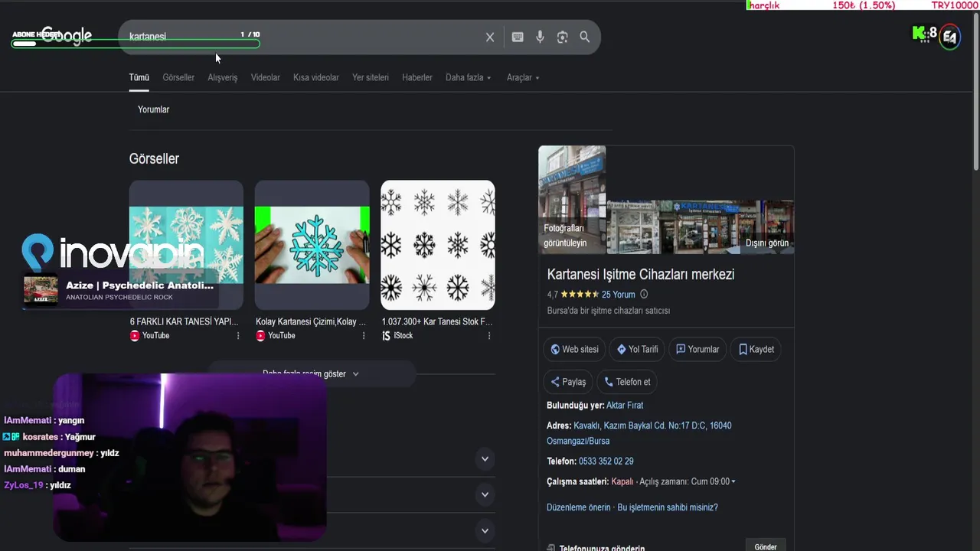980x551 pixels.
Task: Open the on-screen keyboard input tool
Action: click(518, 37)
